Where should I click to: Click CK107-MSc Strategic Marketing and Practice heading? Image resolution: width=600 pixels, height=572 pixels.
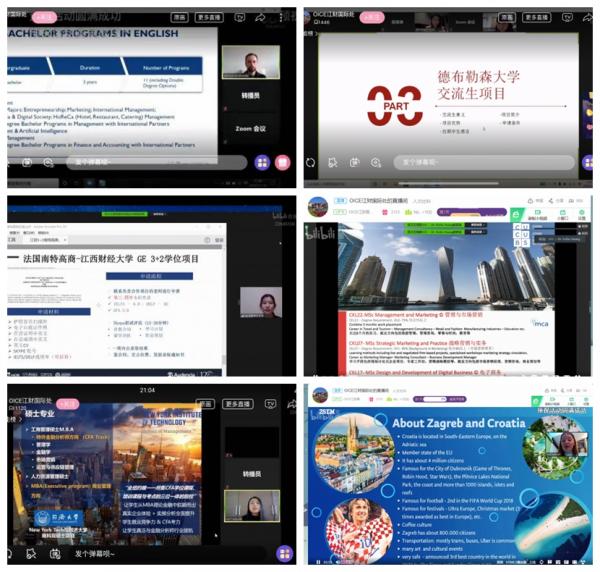(x=417, y=343)
